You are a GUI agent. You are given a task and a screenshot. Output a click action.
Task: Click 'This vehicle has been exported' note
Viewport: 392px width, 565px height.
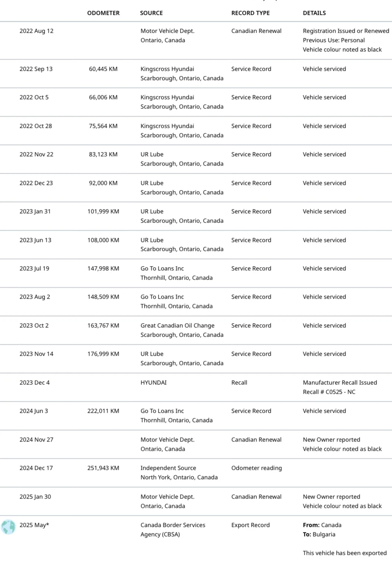[345, 553]
